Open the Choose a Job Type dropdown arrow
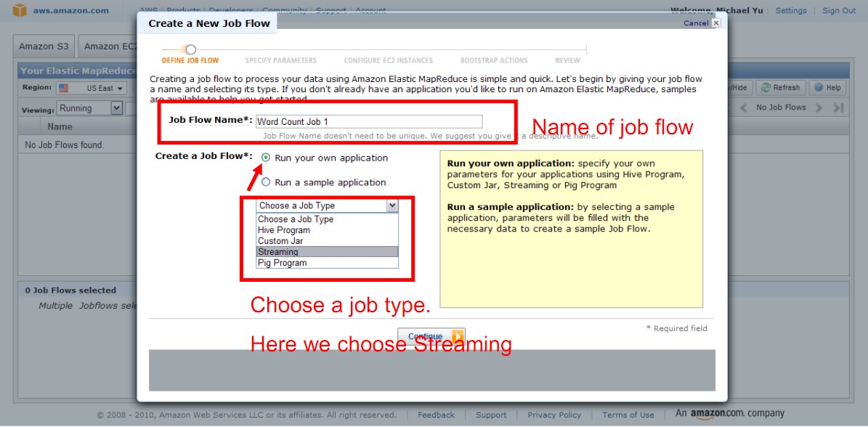This screenshot has width=868, height=427. 392,206
